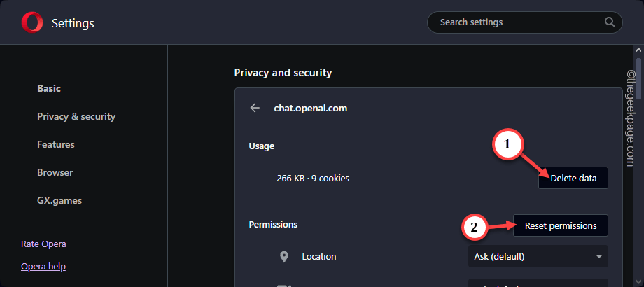Viewport: 644px width, 287px height.
Task: Click the scrollbar up arrow
Action: [638, 50]
